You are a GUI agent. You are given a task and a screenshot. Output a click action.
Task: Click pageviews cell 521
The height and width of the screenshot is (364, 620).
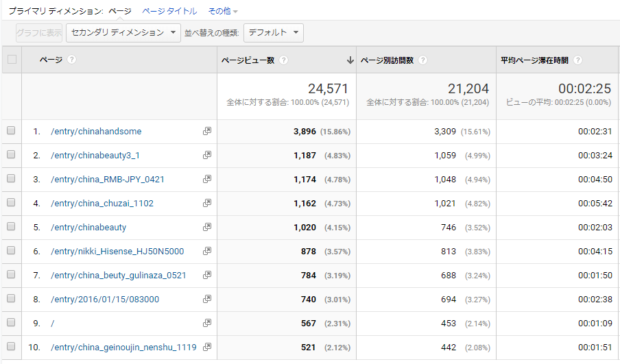coord(309,348)
